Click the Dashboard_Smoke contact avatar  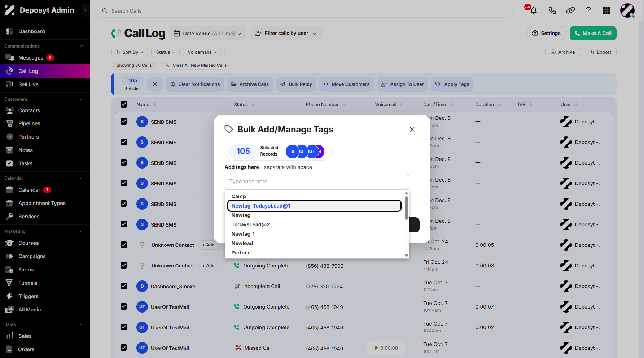[x=142, y=286]
